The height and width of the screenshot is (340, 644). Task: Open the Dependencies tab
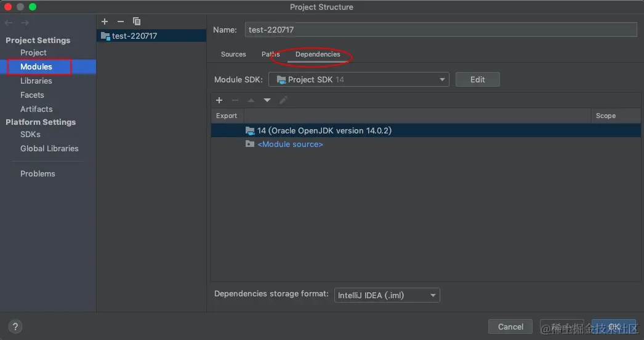click(318, 54)
